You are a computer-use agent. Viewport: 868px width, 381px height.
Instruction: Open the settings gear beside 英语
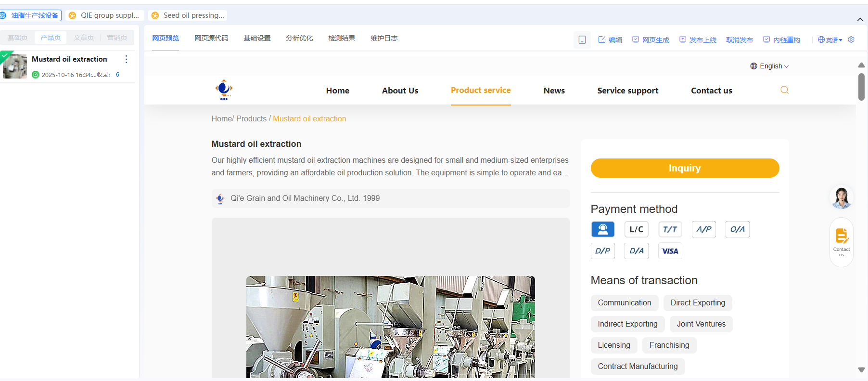pyautogui.click(x=851, y=39)
